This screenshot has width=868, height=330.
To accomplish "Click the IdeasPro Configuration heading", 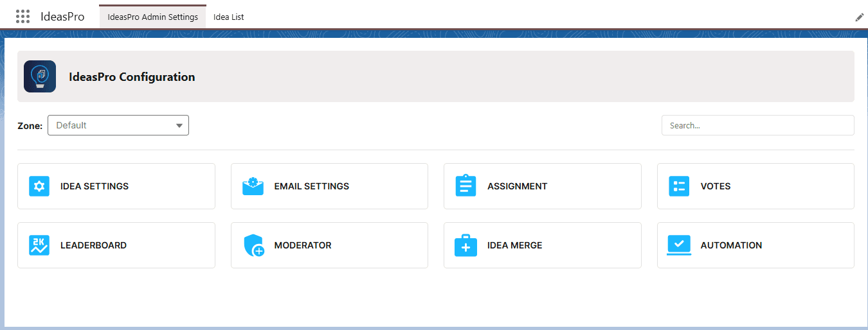I will click(132, 77).
